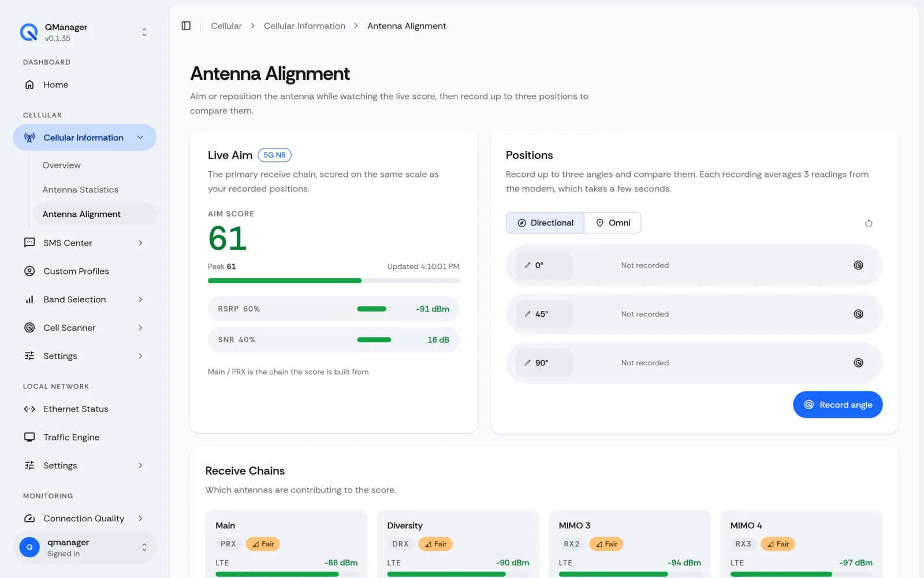
Task: Click the 5G NR badge
Action: [274, 155]
